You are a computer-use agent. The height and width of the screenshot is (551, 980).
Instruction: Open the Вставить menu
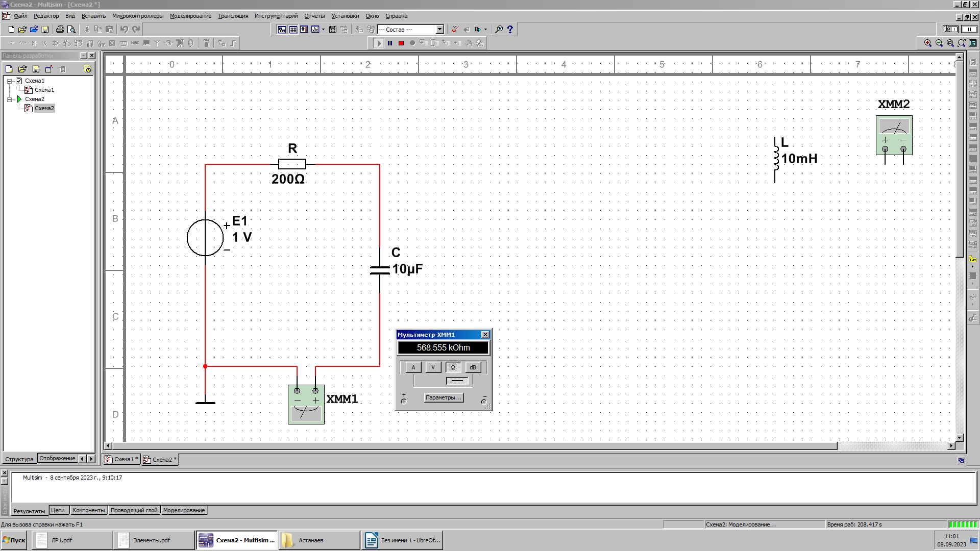(93, 16)
